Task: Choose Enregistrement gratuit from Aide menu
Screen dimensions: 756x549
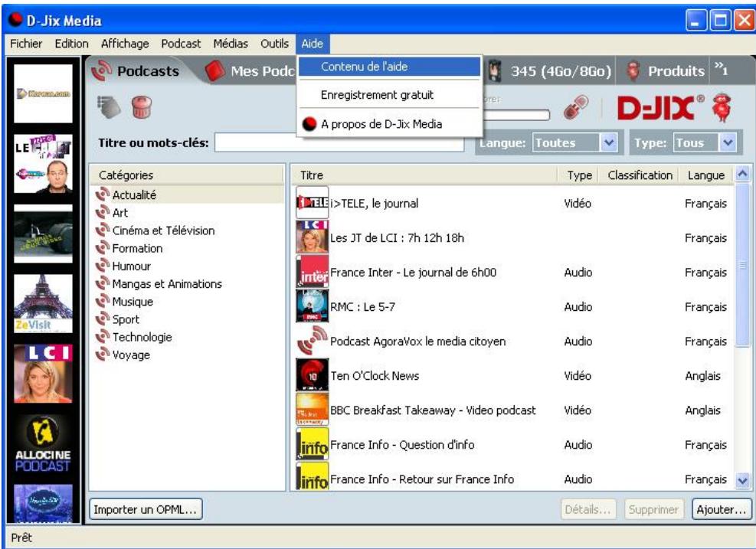Action: click(377, 95)
